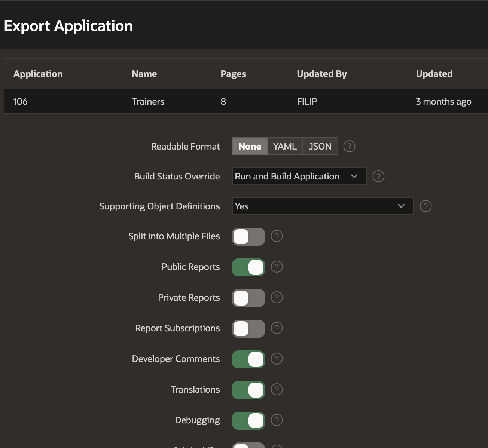View help for Private Reports
This screenshot has height=448, width=488.
click(277, 297)
